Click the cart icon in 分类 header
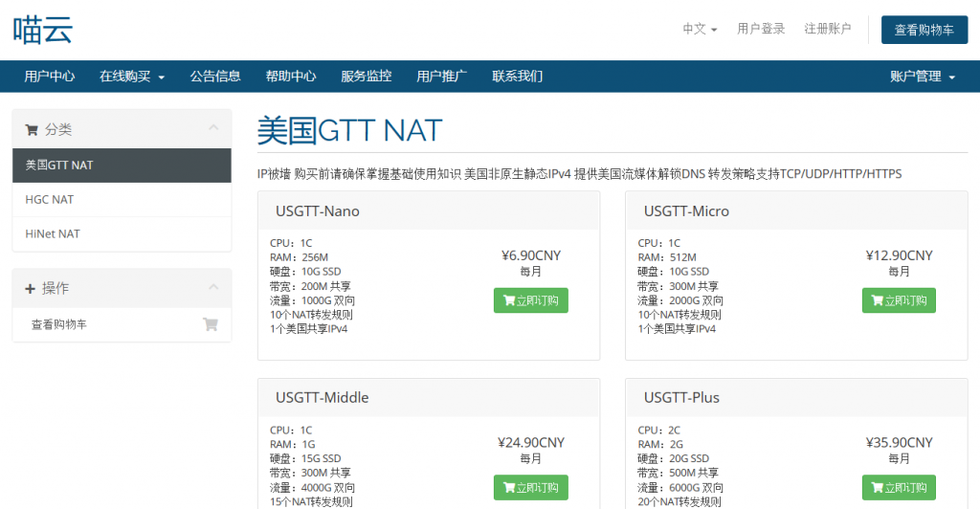This screenshot has width=980, height=509. 32,129
